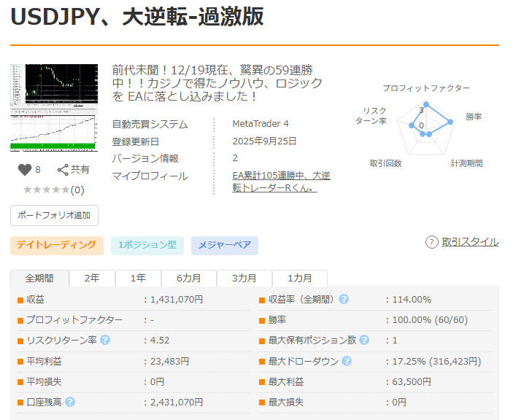The height and width of the screenshot is (420, 516).
Task: Click the date 2025年9月25日
Action: (x=265, y=141)
